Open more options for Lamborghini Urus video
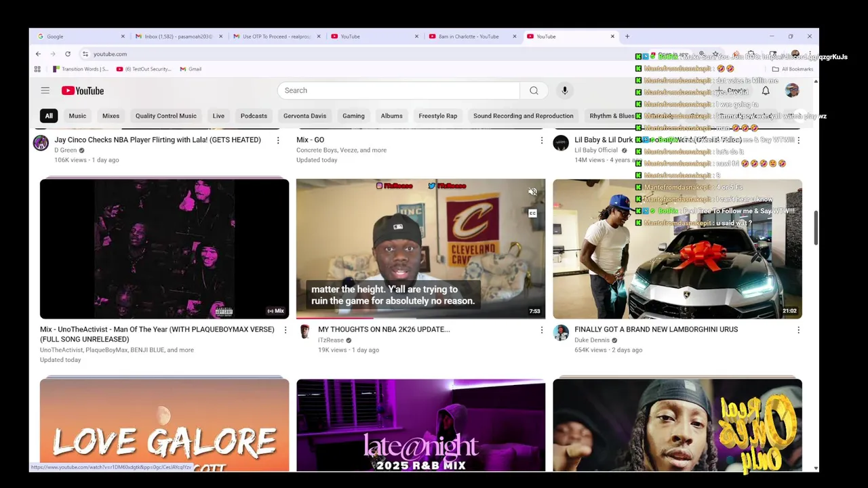868x488 pixels. coord(798,330)
